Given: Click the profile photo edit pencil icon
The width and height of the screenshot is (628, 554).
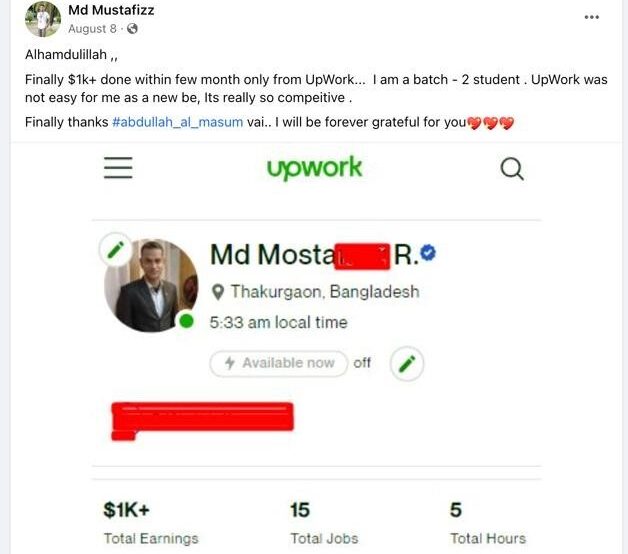Looking at the screenshot, I should tap(115, 250).
